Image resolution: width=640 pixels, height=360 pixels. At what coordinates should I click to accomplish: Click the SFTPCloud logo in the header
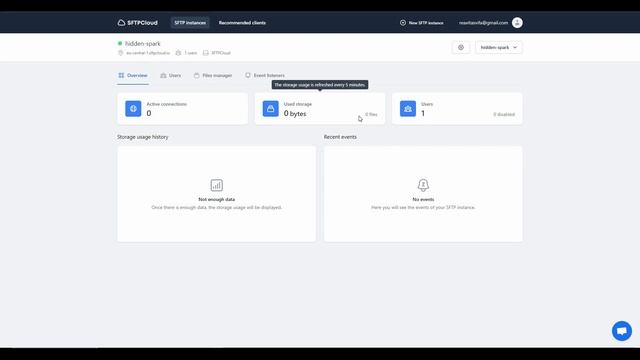pos(138,23)
